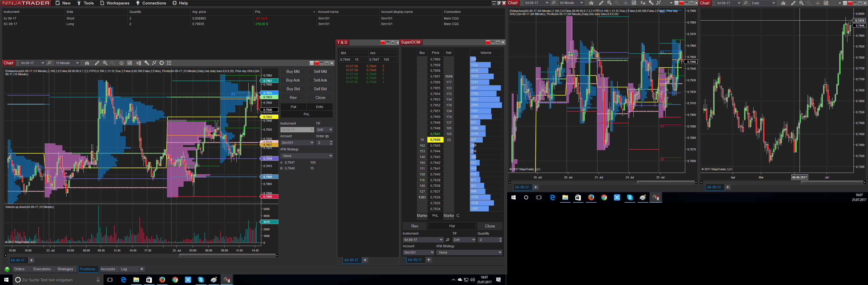Viewport: 868px width, 285px height.
Task: Click Buy Mkt button in chart trader
Action: click(293, 71)
